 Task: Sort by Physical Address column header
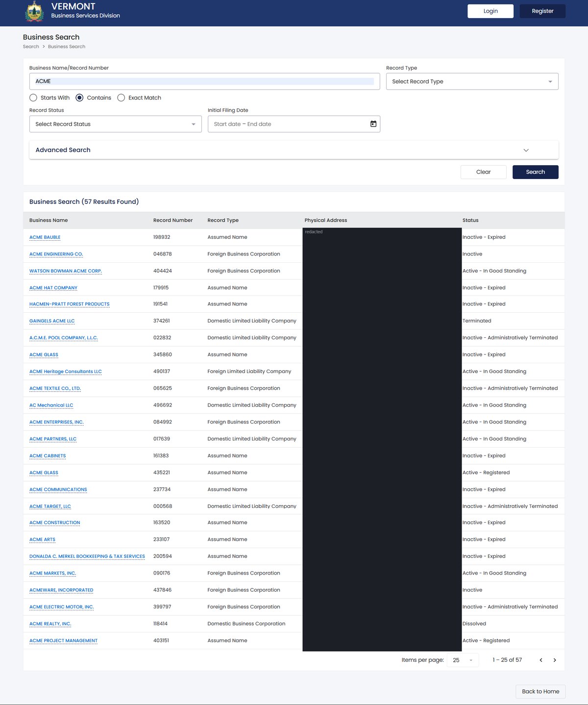click(326, 220)
